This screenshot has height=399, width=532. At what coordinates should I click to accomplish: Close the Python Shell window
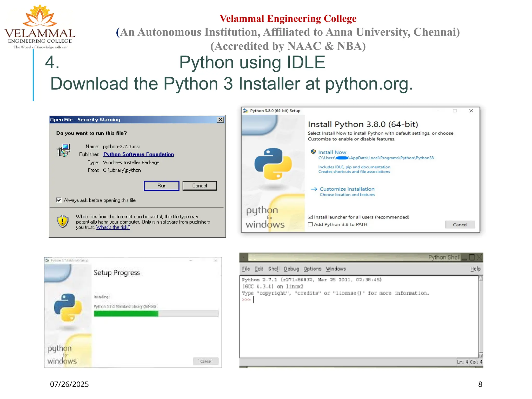pyautogui.click(x=480, y=257)
